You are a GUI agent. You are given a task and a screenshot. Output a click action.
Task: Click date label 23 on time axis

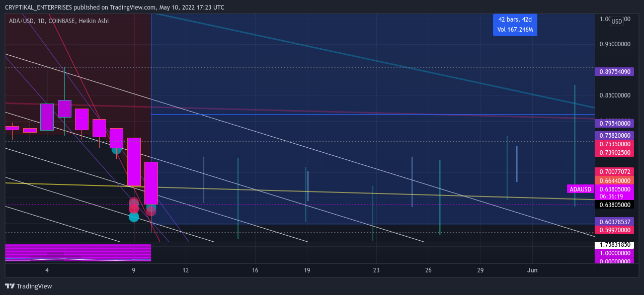click(376, 270)
